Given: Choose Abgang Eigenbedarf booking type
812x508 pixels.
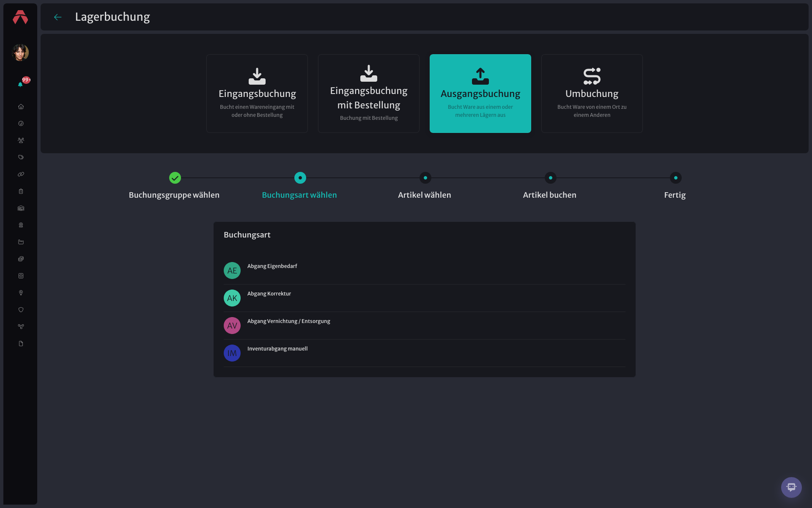Looking at the screenshot, I should [x=424, y=271].
